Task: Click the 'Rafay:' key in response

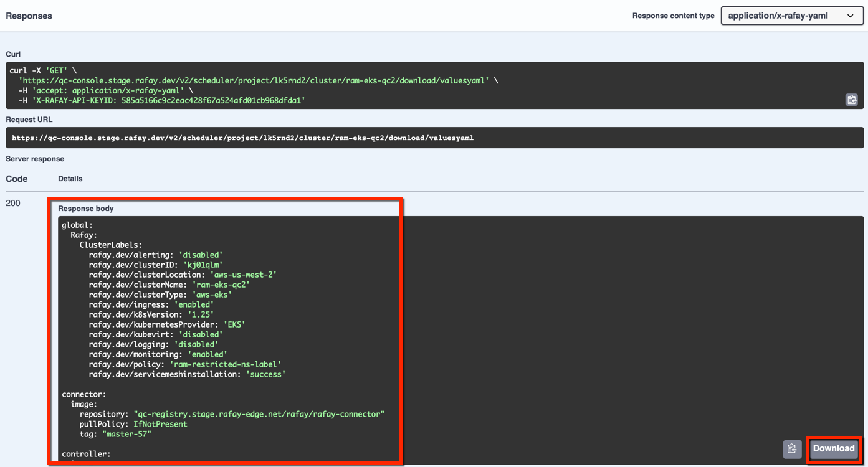Action: pos(84,235)
